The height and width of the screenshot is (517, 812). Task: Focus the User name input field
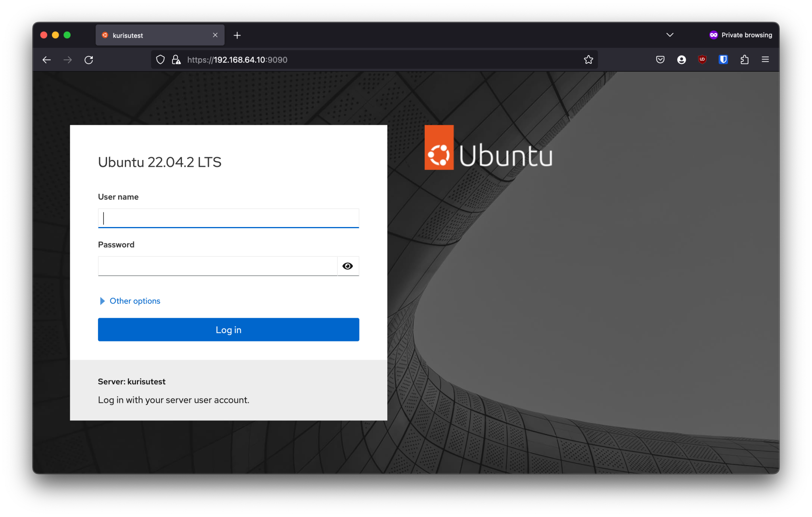point(228,218)
